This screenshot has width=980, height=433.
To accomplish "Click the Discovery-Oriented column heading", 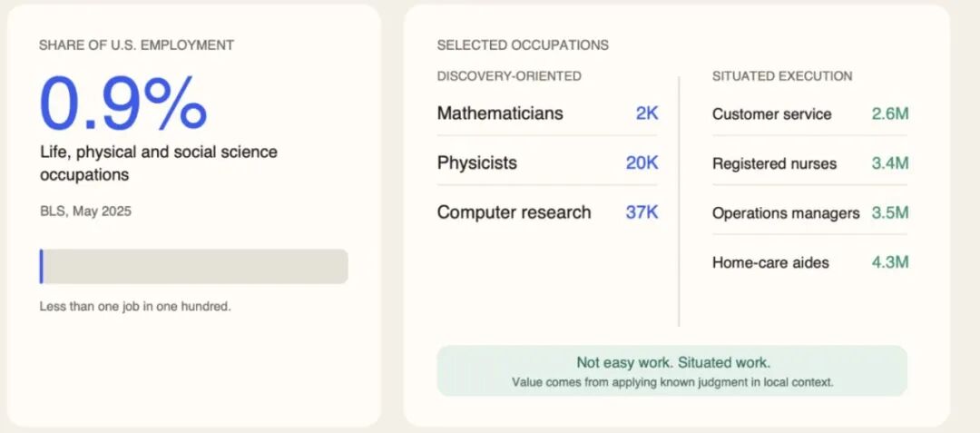I will point(509,76).
